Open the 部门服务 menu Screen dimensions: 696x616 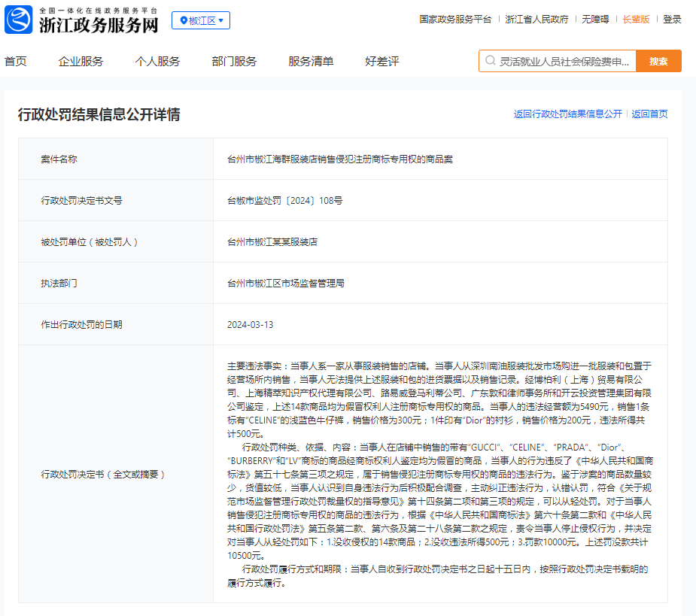point(234,61)
